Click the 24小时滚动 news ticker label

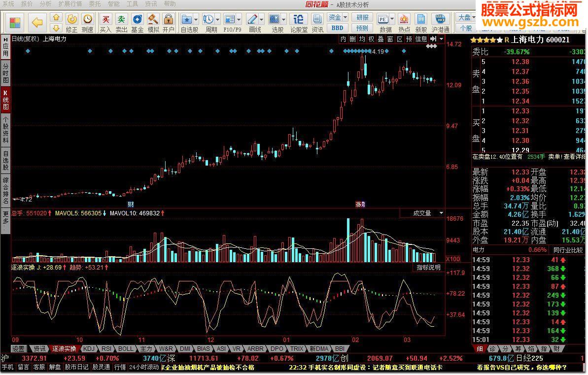click(144, 367)
